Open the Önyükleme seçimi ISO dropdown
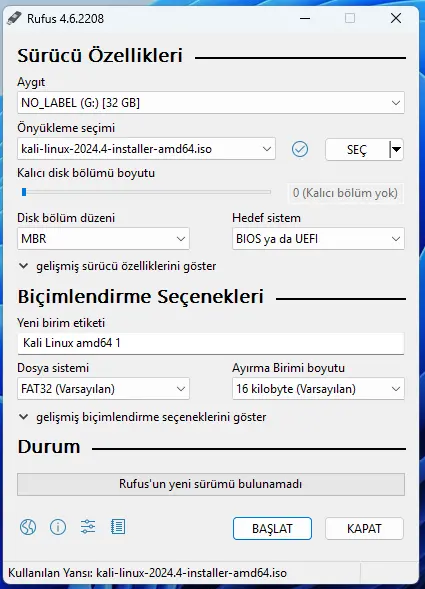The height and width of the screenshot is (589, 425). point(146,149)
